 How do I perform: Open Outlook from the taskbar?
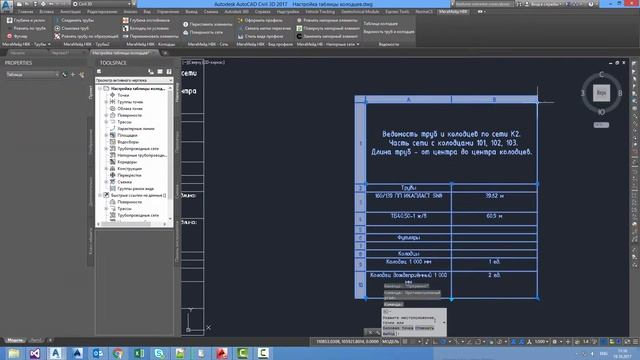[97, 353]
